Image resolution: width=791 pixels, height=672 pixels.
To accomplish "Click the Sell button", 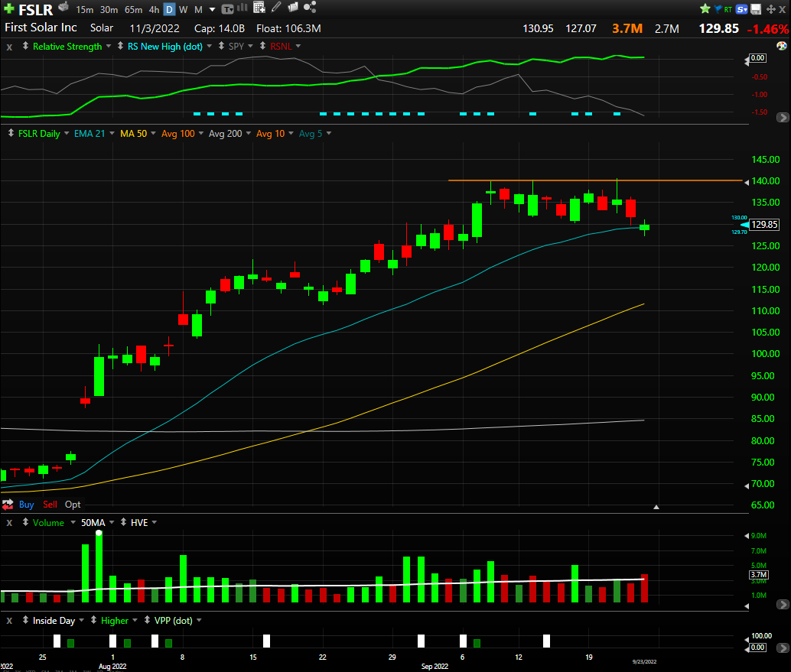I will [x=50, y=505].
